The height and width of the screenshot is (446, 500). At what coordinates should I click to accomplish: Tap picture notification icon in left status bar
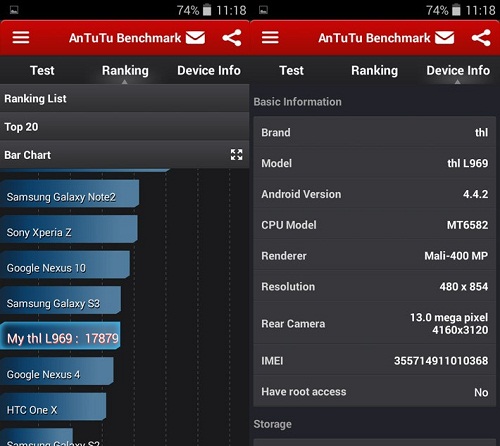(14, 10)
